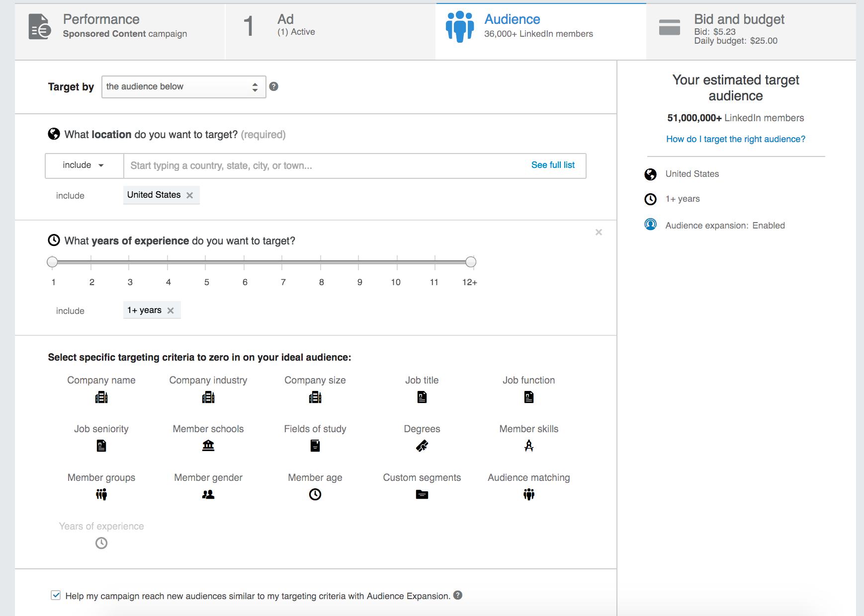This screenshot has width=864, height=616.
Task: Choose the Job title criteria icon
Action: tap(422, 397)
